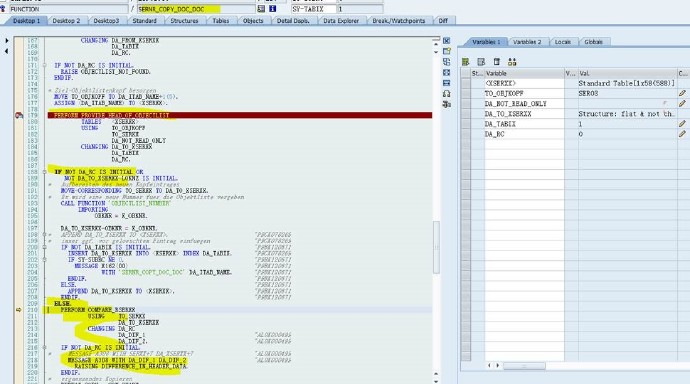Click the SERNR_COPY_DOC_DOC function name field
The image size is (690, 384).
[196, 9]
